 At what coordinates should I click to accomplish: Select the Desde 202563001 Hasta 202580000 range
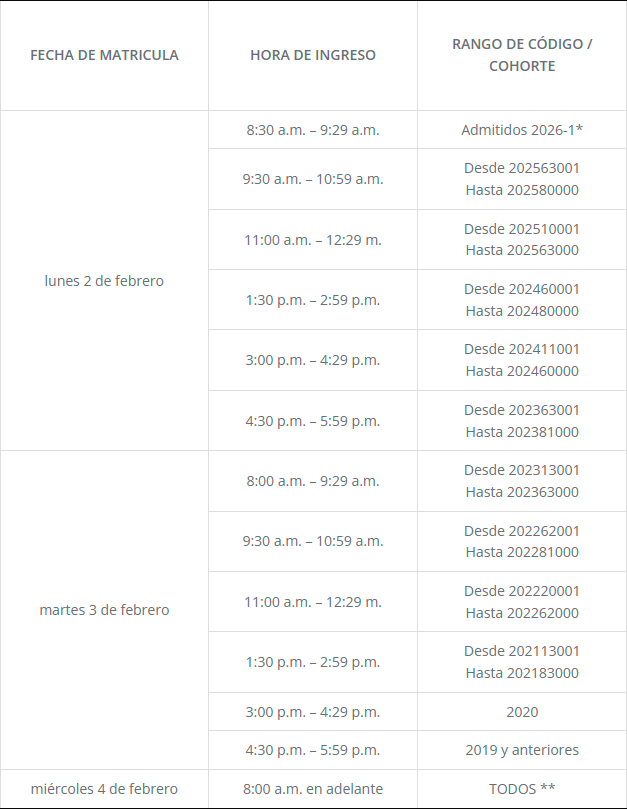point(522,179)
